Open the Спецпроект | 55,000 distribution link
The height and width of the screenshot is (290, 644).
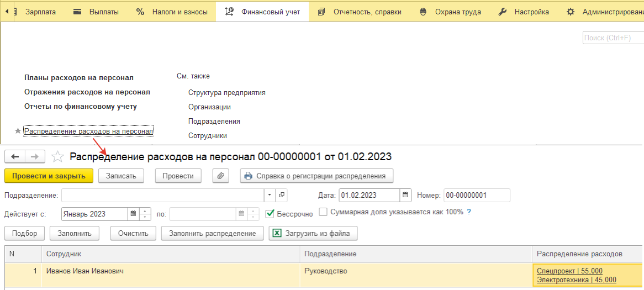pos(569,271)
